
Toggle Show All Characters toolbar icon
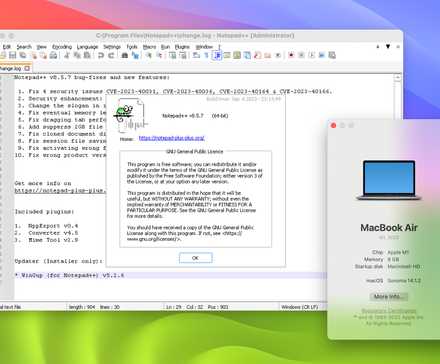pos(207,55)
